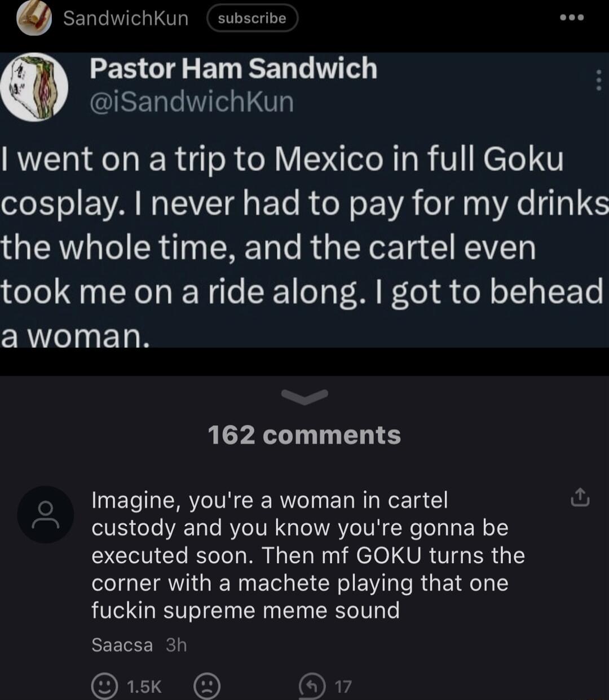Open the Pastor Ham Sandwich display name
The width and height of the screenshot is (609, 700).
tap(233, 68)
